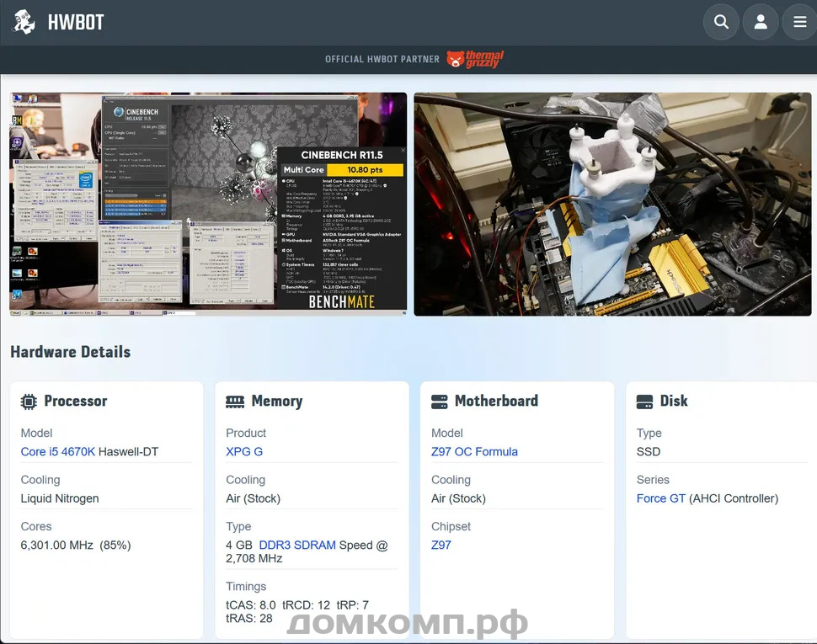Enlarge the liquid nitrogen rig photo
Image resolution: width=817 pixels, height=644 pixels.
pyautogui.click(x=613, y=204)
